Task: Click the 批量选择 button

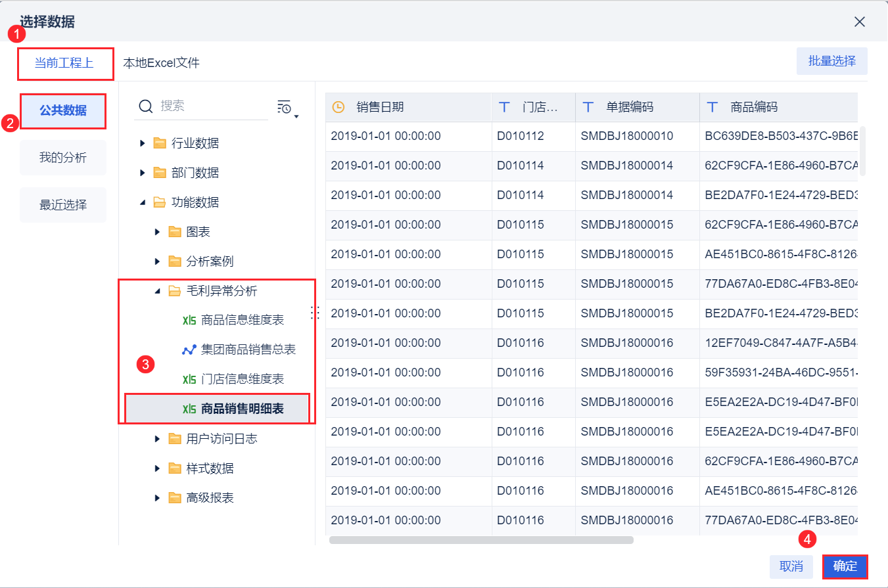Action: click(832, 61)
